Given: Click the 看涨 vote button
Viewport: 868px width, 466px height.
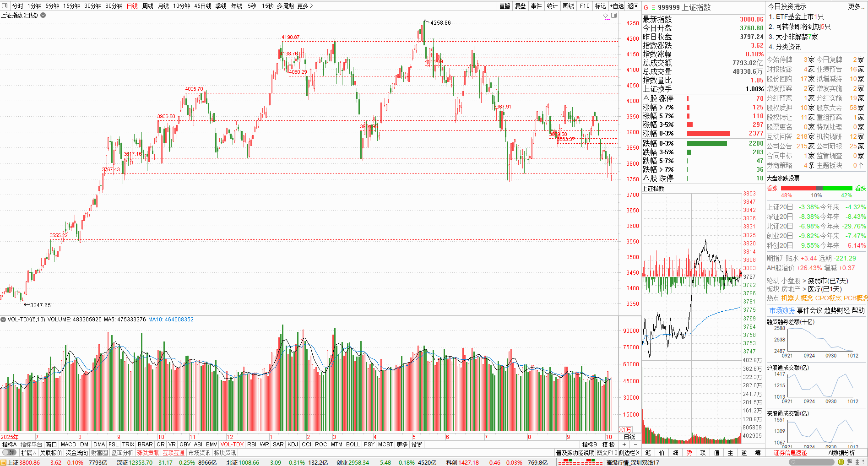Looking at the screenshot, I should [772, 188].
